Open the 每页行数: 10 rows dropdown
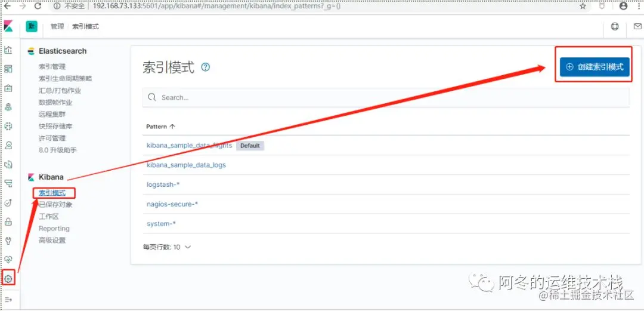 (x=167, y=247)
